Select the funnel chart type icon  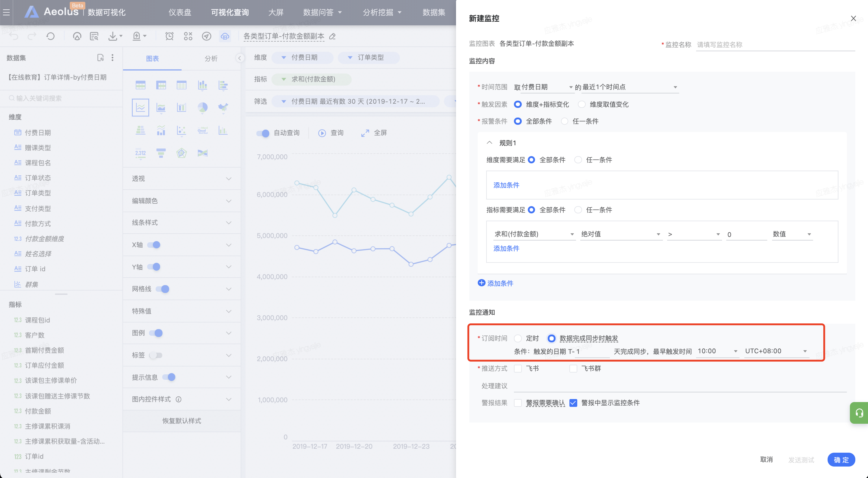click(x=161, y=153)
